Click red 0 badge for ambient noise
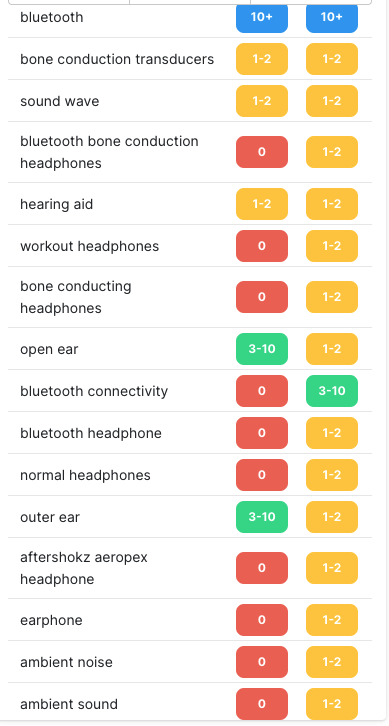Screen dimensions: 389x726 [x=262, y=662]
